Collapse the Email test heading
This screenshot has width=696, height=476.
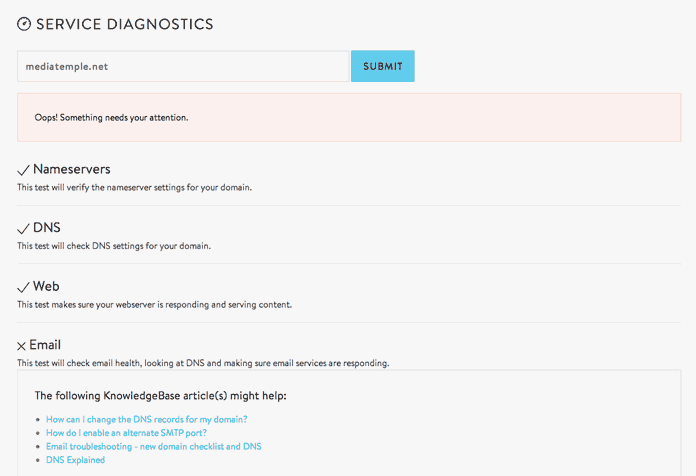point(45,345)
